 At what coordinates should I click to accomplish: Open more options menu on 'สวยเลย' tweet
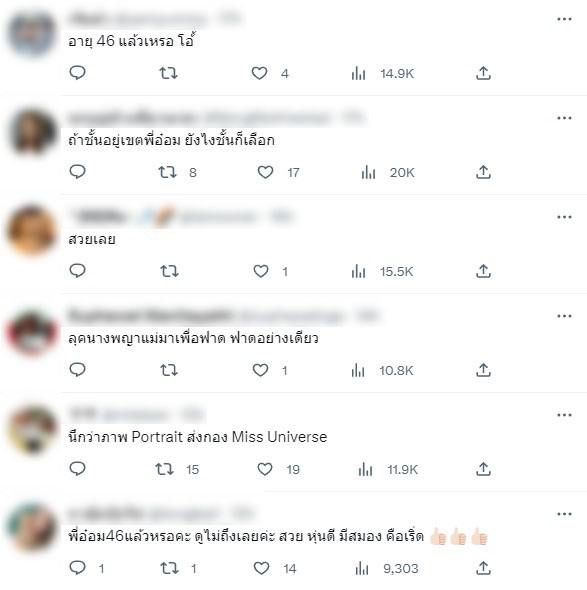pos(564,217)
